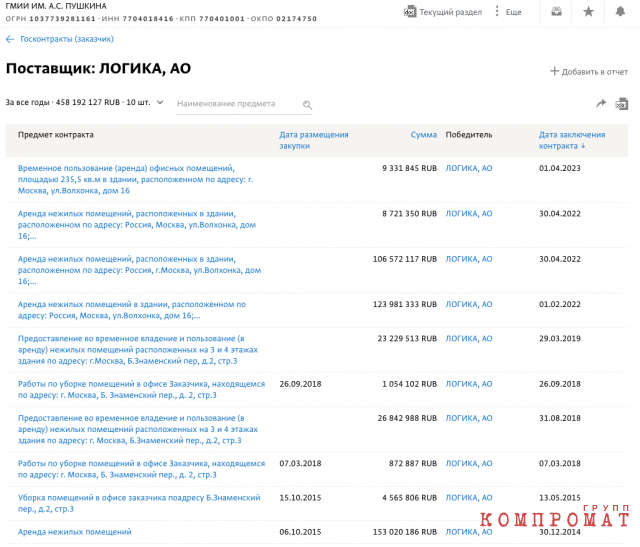Open the 8 721 350 RUB аренда contract
The width and height of the screenshot is (640, 547).
[x=137, y=225]
